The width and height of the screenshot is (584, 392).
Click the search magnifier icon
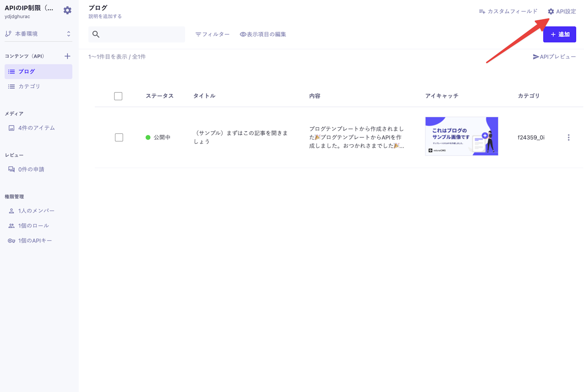tap(96, 35)
